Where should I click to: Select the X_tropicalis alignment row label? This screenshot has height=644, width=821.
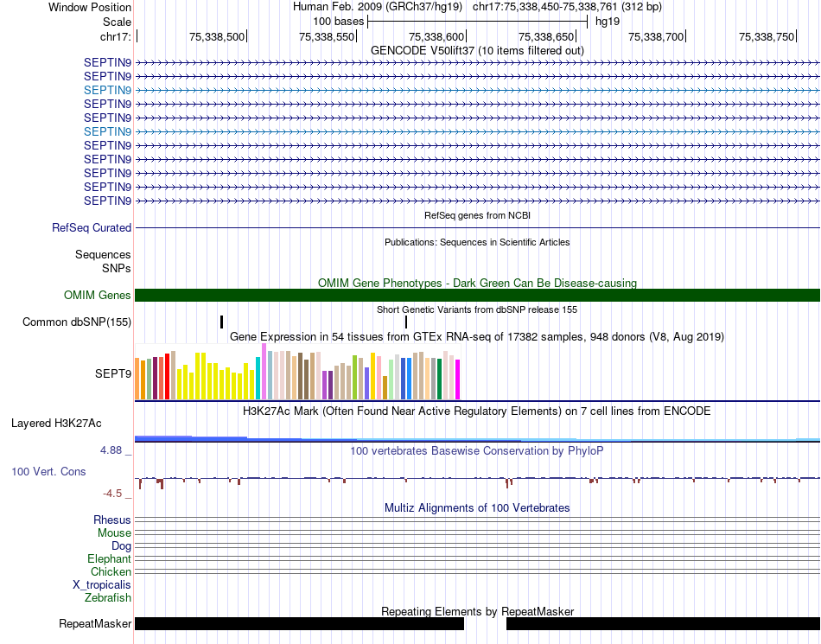click(102, 585)
